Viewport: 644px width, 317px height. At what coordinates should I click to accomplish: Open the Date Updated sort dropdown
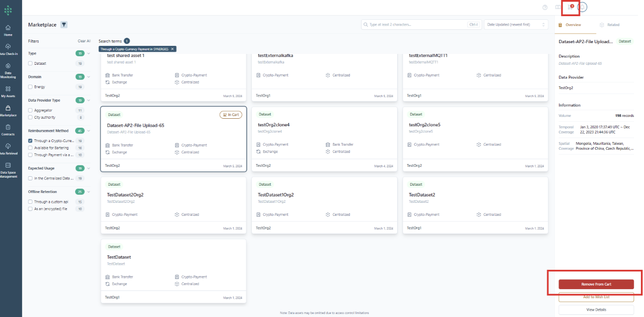pos(516,25)
